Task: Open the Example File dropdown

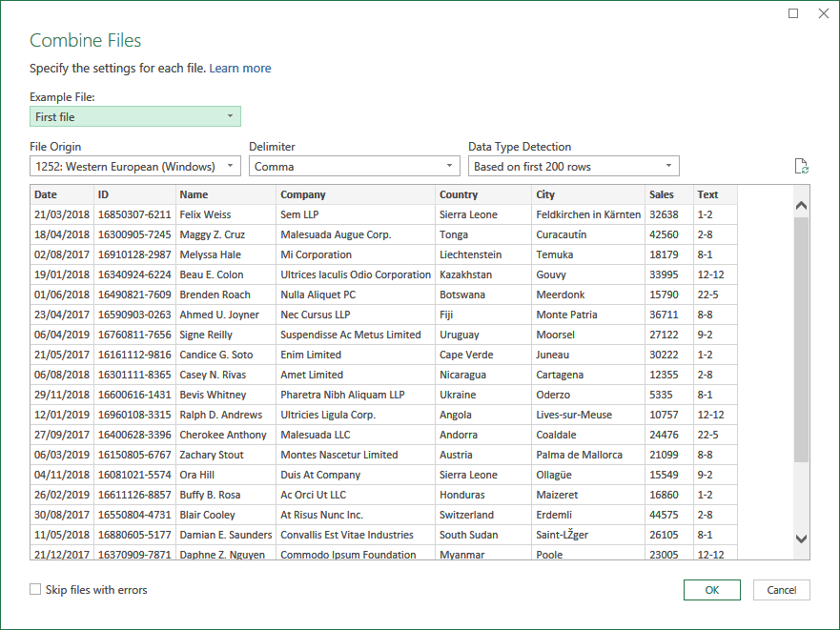Action: click(135, 116)
